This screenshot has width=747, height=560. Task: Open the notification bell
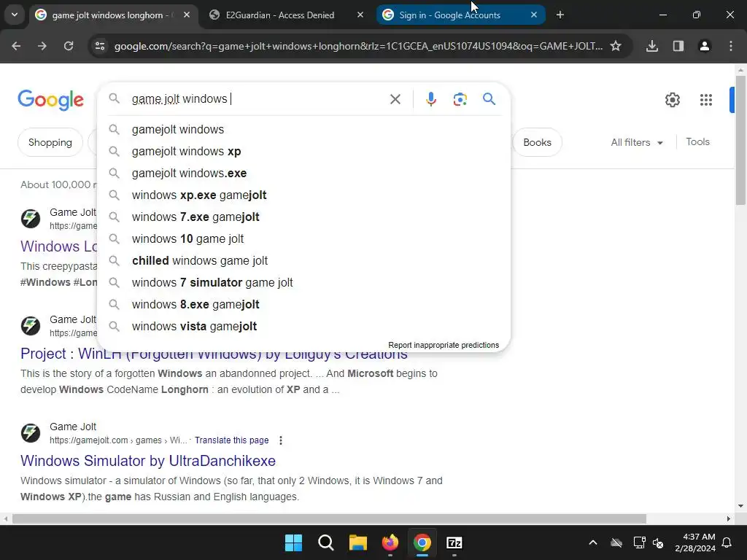[727, 542]
